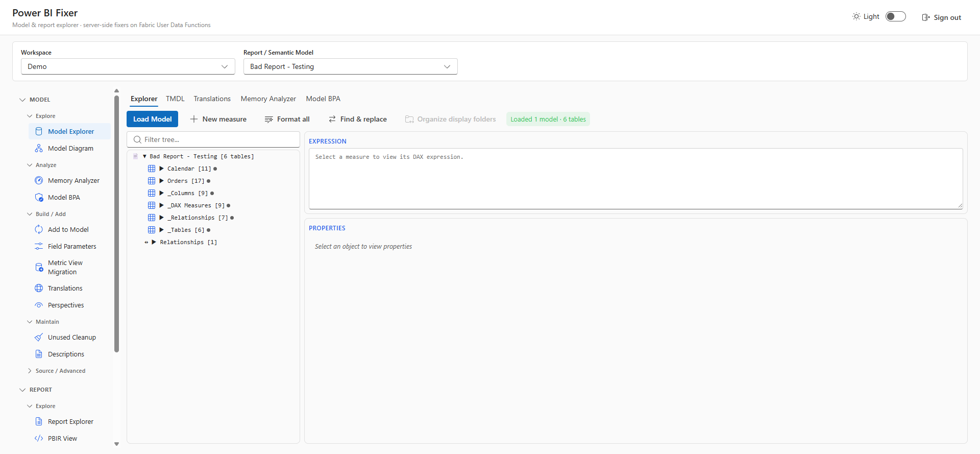The image size is (980, 454).
Task: Click the Find & replace button label
Action: pyautogui.click(x=363, y=119)
